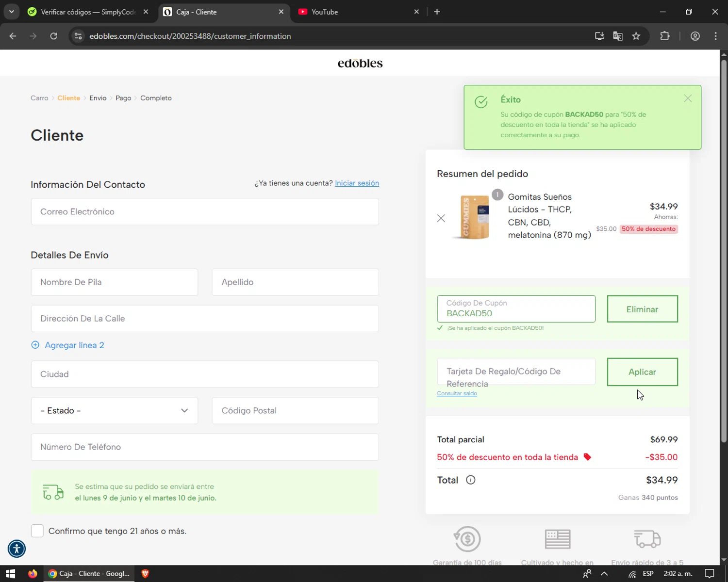Viewport: 728px width, 582px height.
Task: View site information icon in address bar
Action: coord(78,36)
